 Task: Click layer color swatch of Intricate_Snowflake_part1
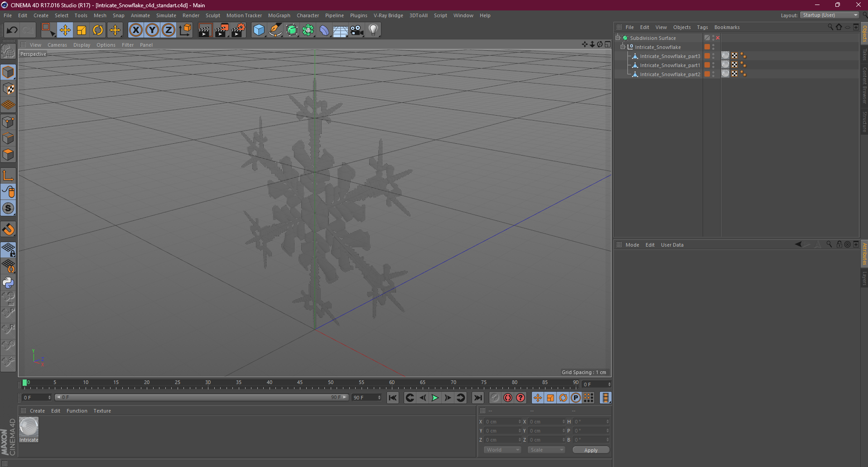pyautogui.click(x=707, y=65)
